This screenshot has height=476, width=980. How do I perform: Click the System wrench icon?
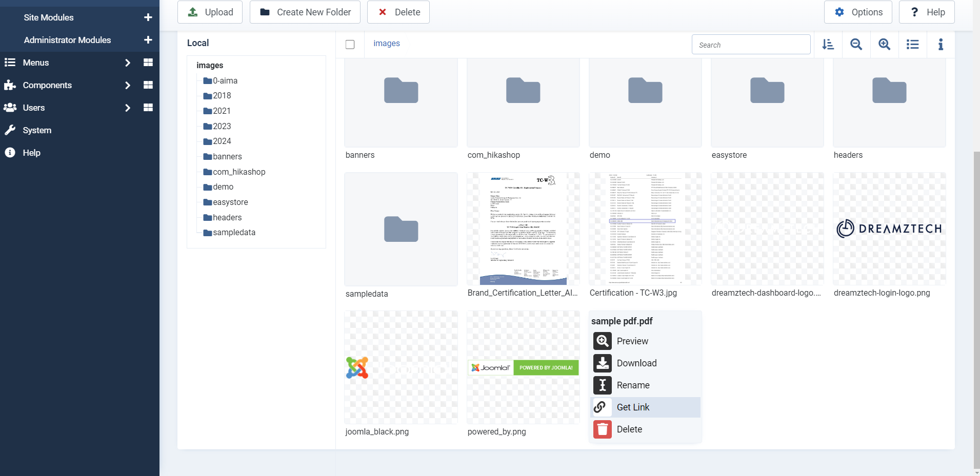10,130
